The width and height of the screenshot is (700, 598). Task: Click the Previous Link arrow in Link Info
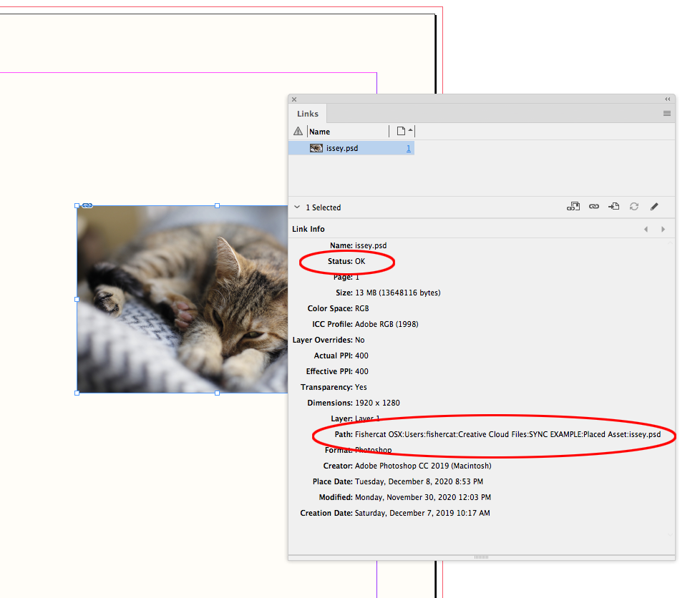(646, 229)
